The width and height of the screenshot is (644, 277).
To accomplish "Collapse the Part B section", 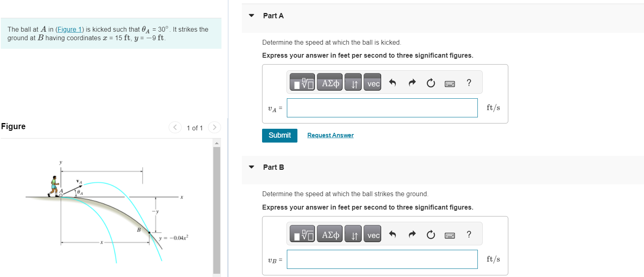I will pos(252,167).
